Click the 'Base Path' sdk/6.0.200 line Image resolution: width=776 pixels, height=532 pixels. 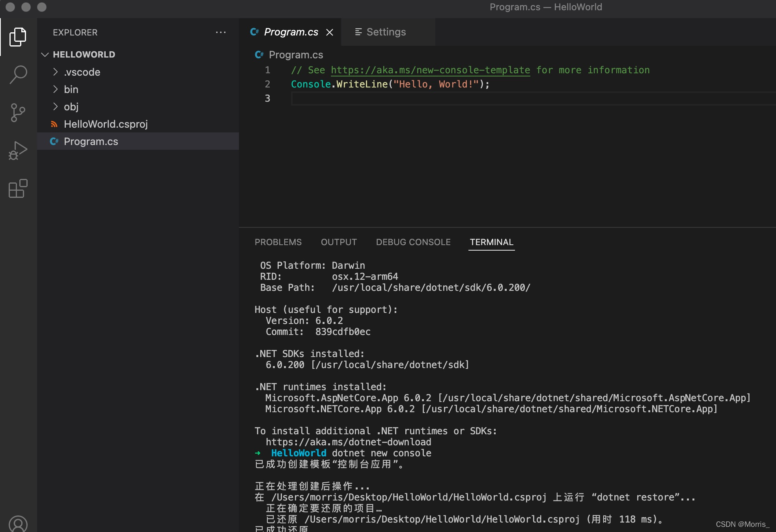395,288
